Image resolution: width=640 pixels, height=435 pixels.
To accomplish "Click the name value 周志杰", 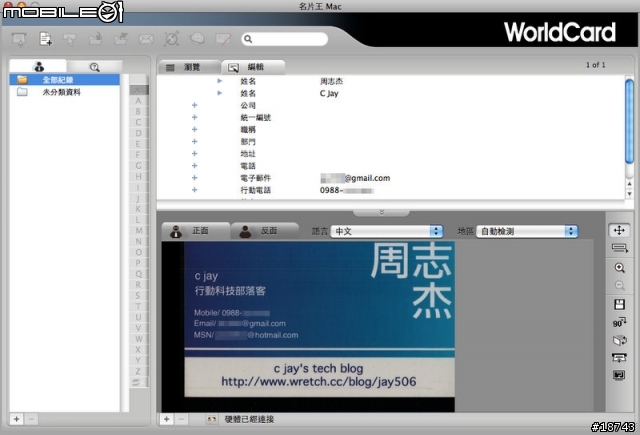I will coord(331,81).
